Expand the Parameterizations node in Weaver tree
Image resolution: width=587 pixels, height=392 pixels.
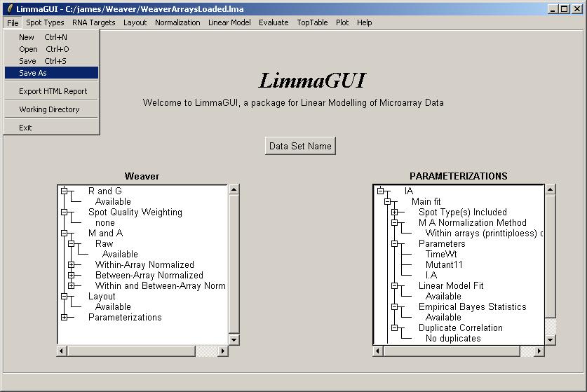coord(65,318)
